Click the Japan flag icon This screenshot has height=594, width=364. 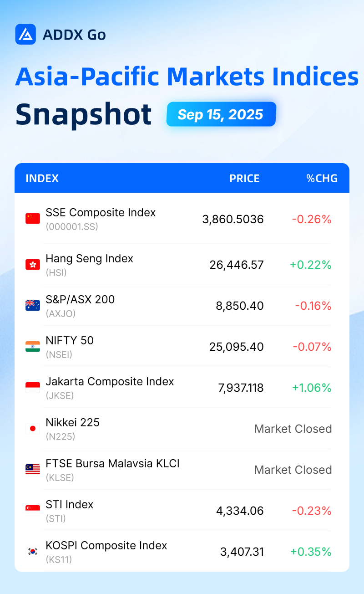click(x=33, y=428)
